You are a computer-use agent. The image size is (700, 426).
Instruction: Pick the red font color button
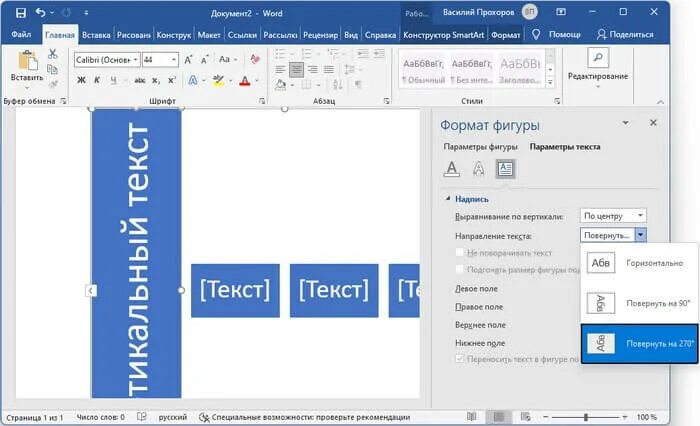click(x=245, y=81)
